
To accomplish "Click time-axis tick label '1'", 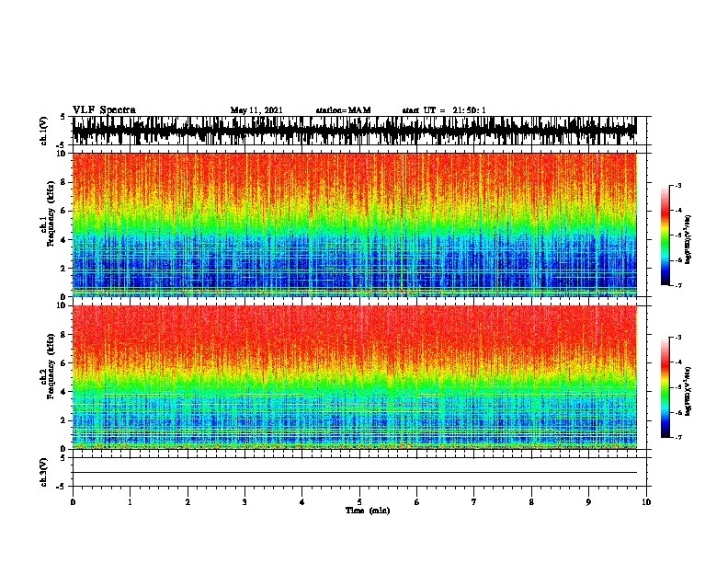I will [130, 502].
